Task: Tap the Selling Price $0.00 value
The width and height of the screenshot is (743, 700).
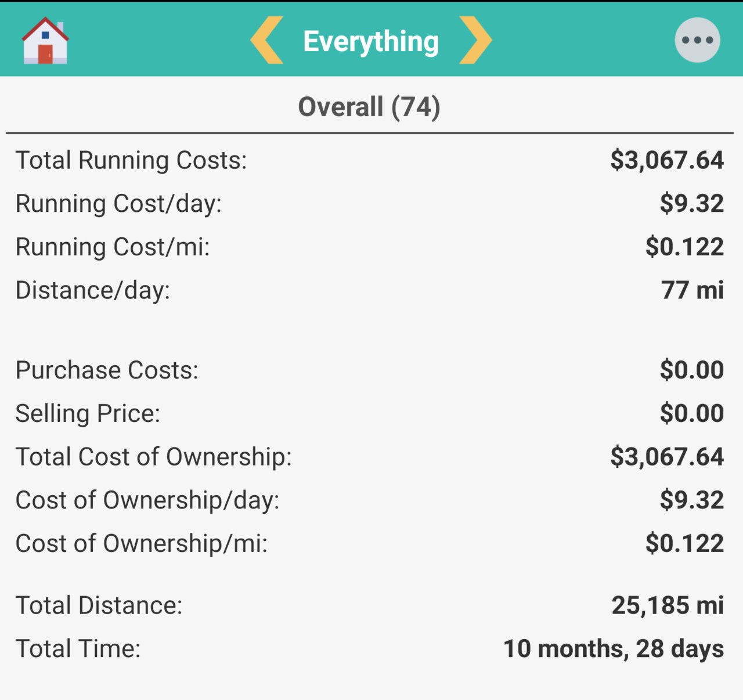Action: pos(692,413)
